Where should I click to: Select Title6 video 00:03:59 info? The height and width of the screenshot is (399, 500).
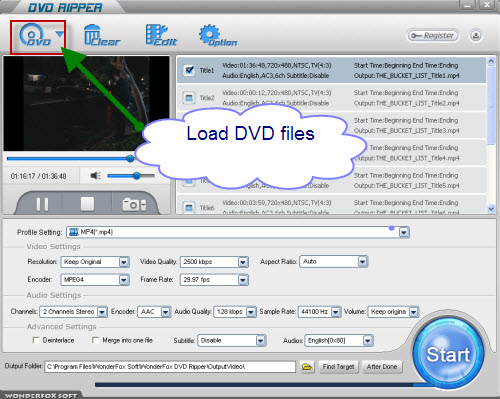pos(277,203)
